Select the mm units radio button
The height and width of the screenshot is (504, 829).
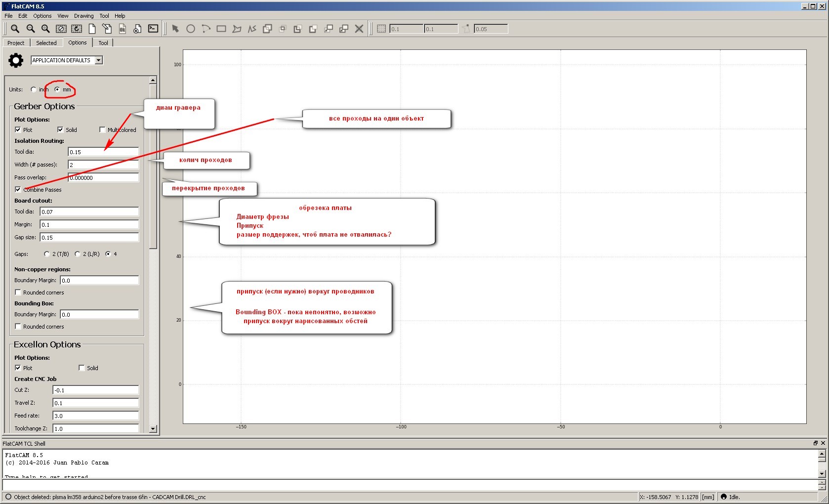click(x=57, y=89)
